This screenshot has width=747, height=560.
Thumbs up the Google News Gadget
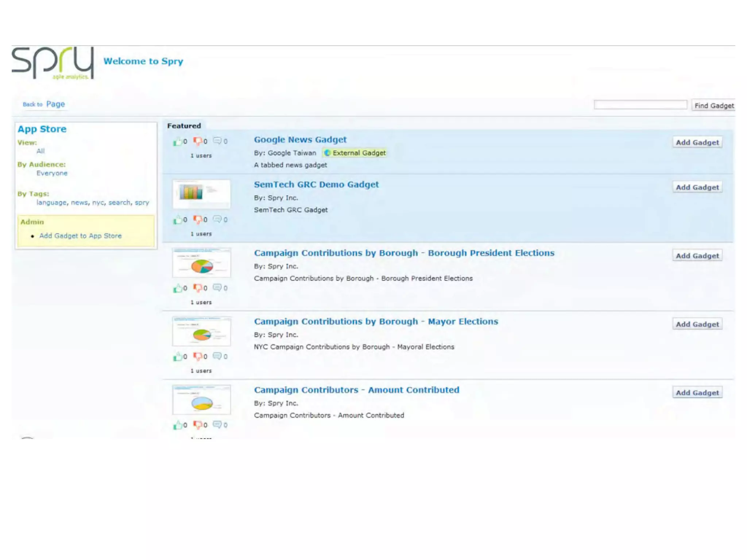[x=178, y=141]
